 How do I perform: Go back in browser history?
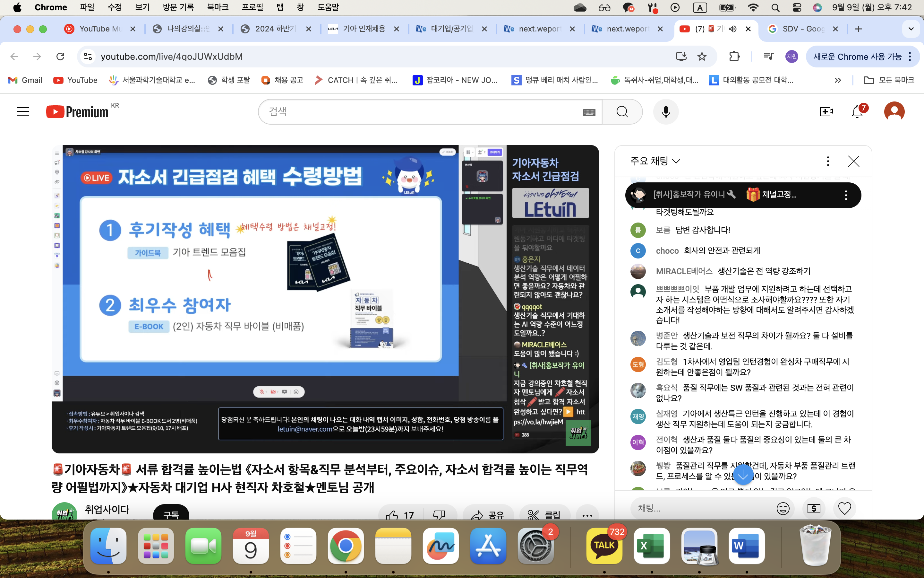(14, 57)
